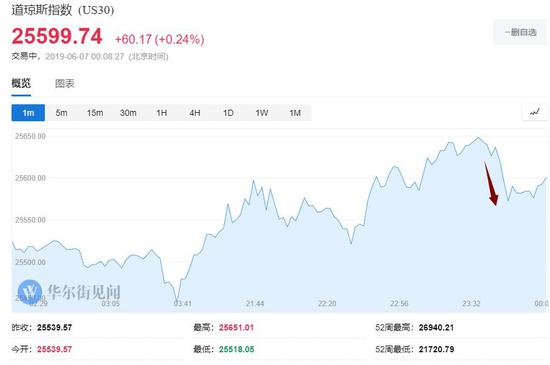Open the 概览 overview tab
550x365 pixels.
[x=21, y=83]
